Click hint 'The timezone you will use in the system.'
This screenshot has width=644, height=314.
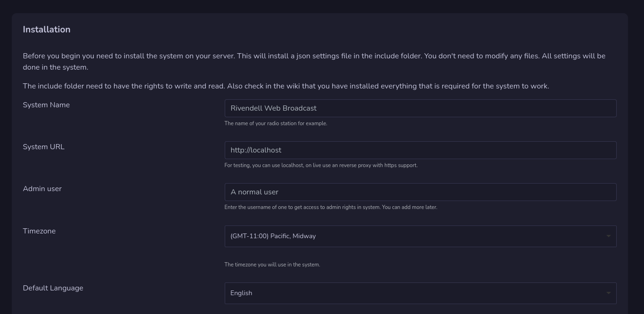pyautogui.click(x=272, y=265)
